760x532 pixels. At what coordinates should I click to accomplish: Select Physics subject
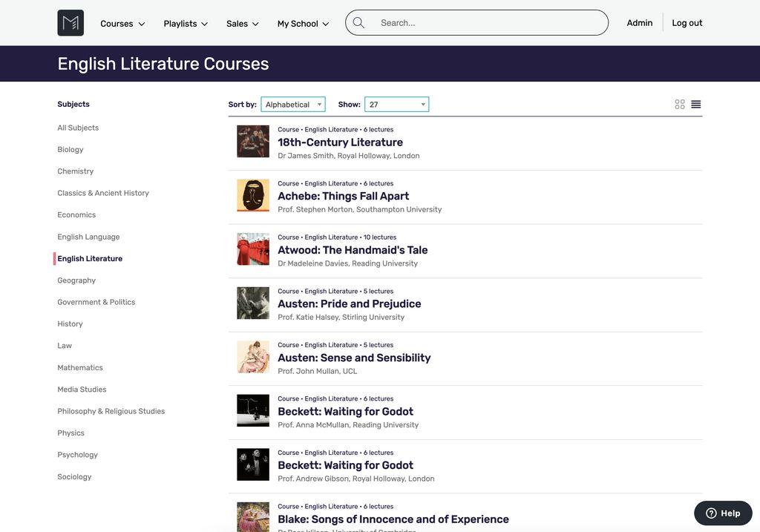(x=71, y=433)
